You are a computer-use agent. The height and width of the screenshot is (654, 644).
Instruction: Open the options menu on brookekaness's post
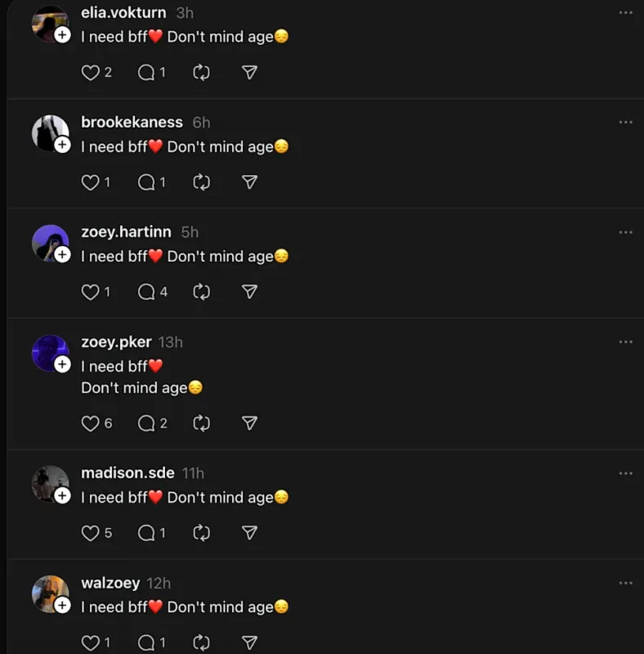pos(625,121)
